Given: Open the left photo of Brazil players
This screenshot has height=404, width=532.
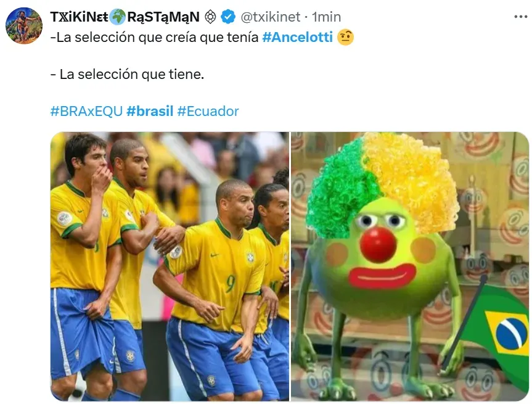Looking at the screenshot, I should click(x=170, y=266).
